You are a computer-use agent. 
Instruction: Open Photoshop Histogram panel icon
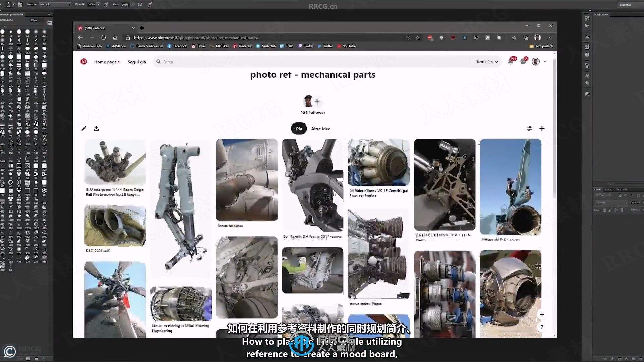(x=587, y=37)
